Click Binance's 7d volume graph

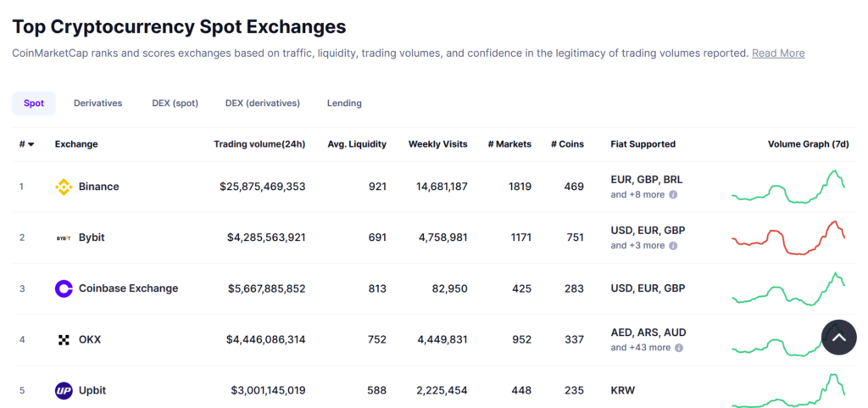coord(788,187)
